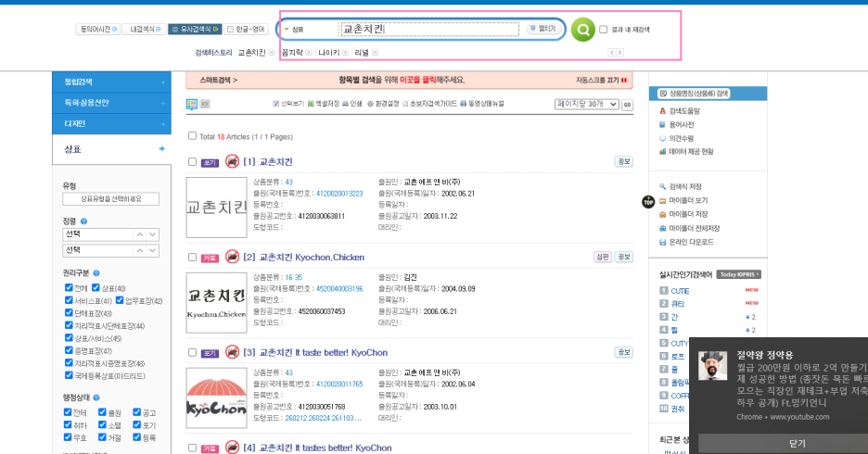Open second 정렬 선택 sort dropdown
Image resolution: width=868 pixels, height=454 pixels.
point(110,250)
